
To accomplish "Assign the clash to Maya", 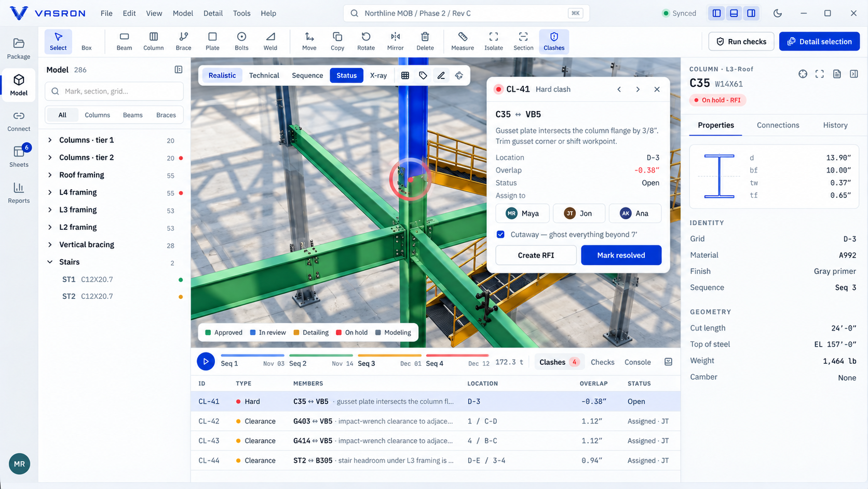I will [x=522, y=213].
